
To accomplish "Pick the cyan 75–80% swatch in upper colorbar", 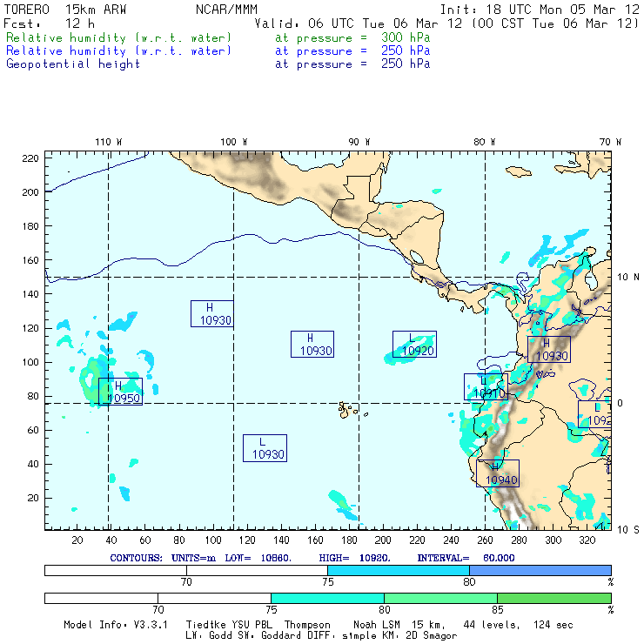I will [x=399, y=571].
